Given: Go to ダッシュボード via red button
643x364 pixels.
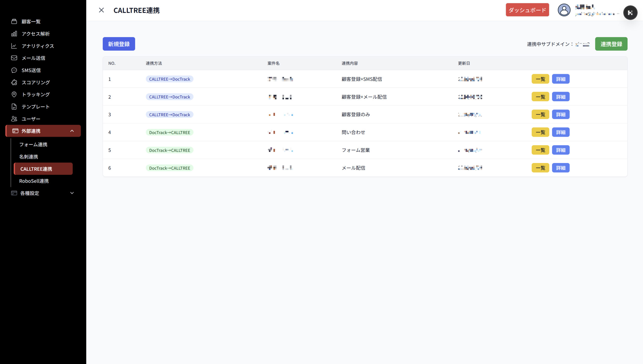Looking at the screenshot, I should tap(527, 10).
